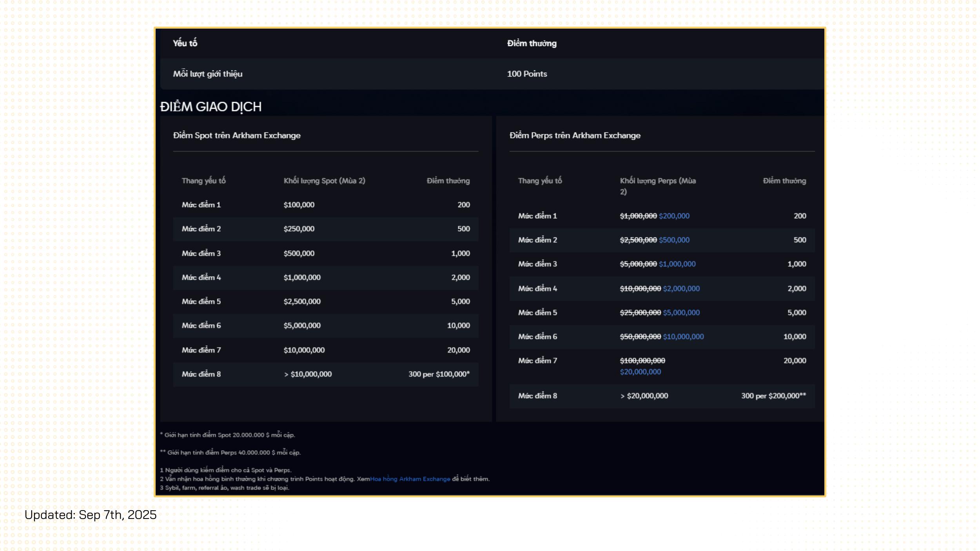Select Perps blue volume '$5,000,000'

(x=681, y=312)
